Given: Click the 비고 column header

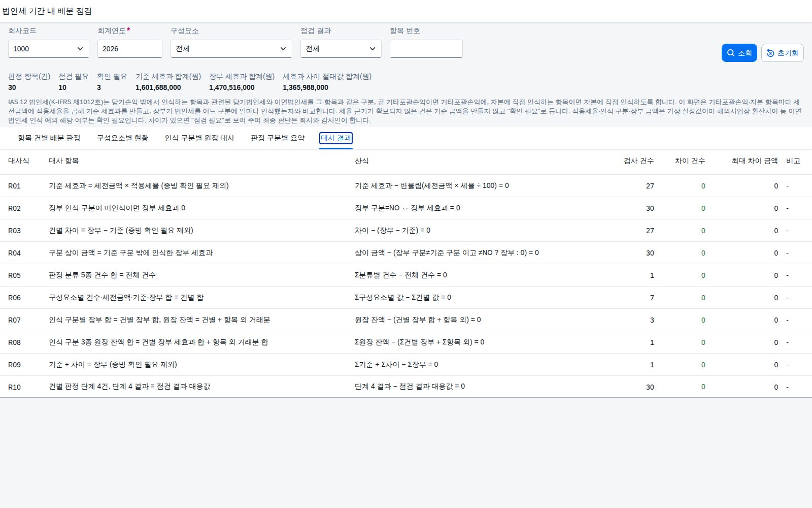Looking at the screenshot, I should pyautogui.click(x=793, y=161).
